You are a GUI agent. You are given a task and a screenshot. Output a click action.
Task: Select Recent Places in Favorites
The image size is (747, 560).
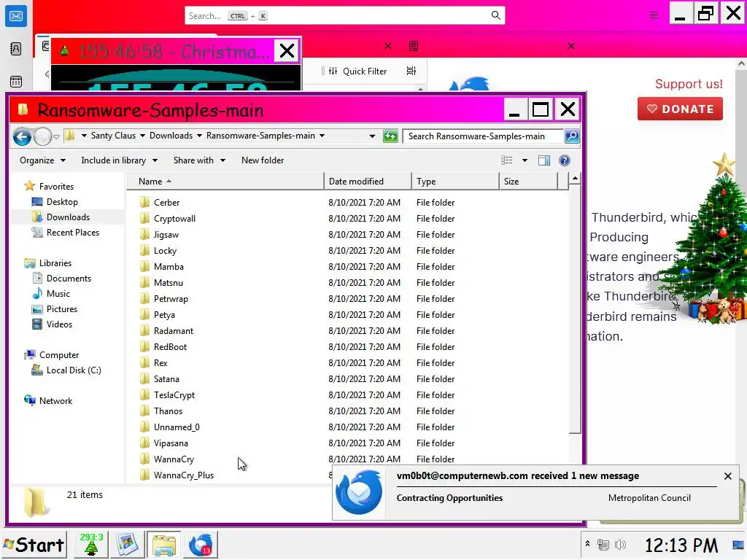click(x=72, y=233)
